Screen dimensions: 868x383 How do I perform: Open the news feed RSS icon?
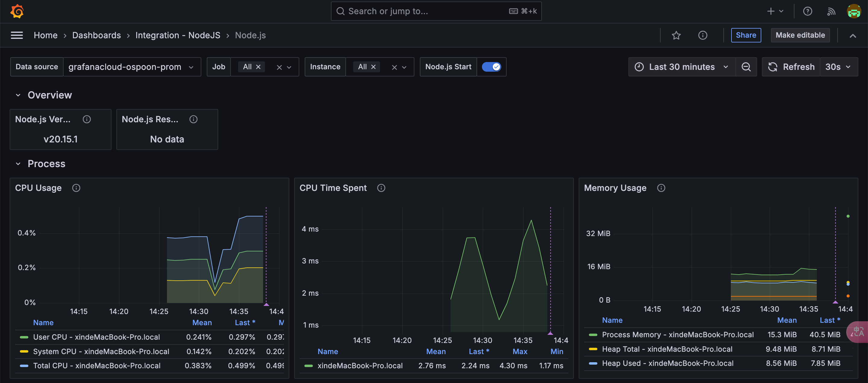click(831, 11)
